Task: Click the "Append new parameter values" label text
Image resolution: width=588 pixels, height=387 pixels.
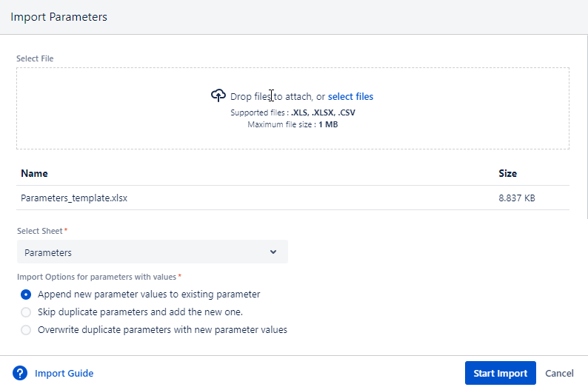Action: coord(149,295)
